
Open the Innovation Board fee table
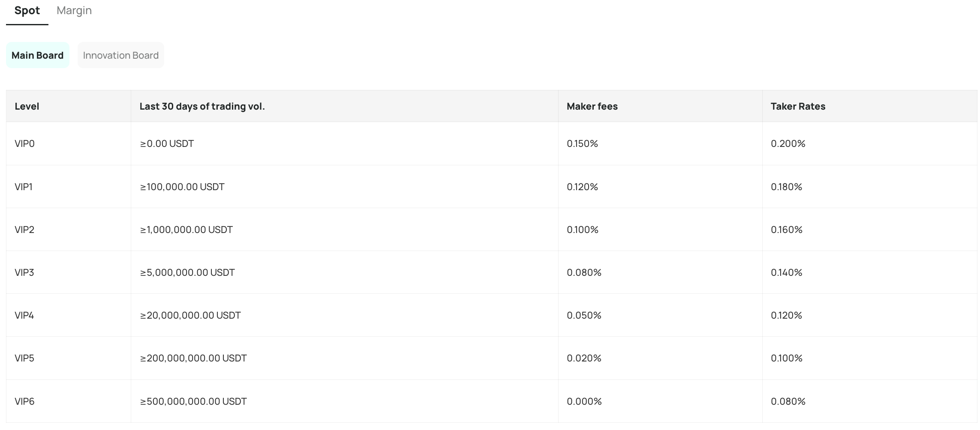coord(121,55)
